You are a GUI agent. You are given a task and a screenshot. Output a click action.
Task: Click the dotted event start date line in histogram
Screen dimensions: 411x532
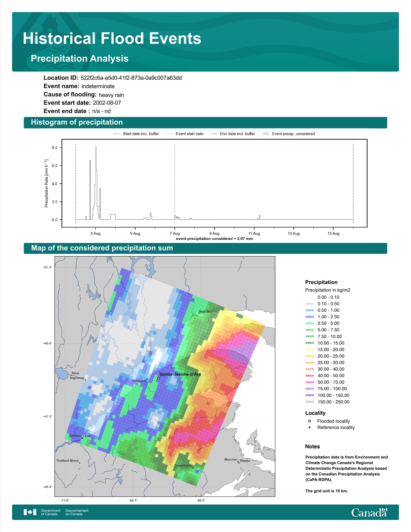click(175, 183)
